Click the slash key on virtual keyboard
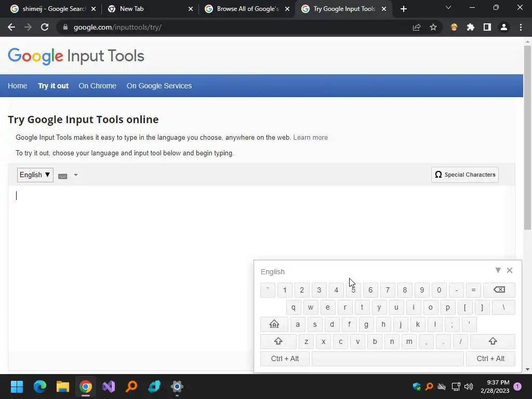 tap(460, 341)
